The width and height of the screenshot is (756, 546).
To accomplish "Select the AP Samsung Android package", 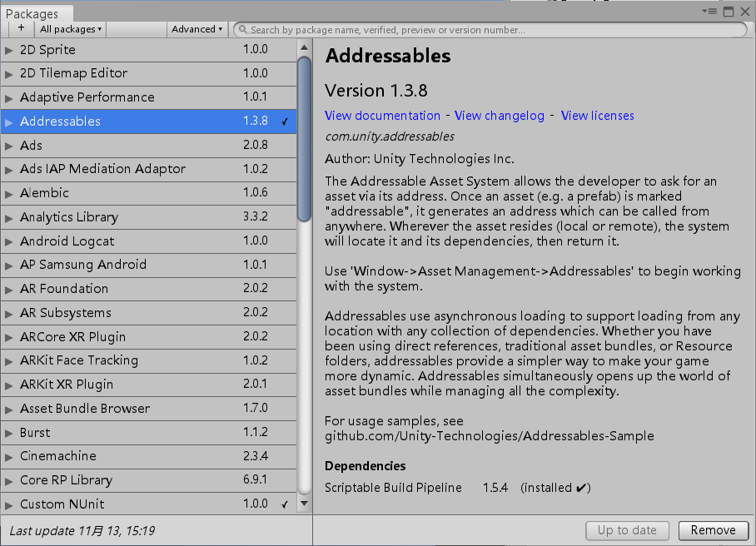I will tap(148, 265).
